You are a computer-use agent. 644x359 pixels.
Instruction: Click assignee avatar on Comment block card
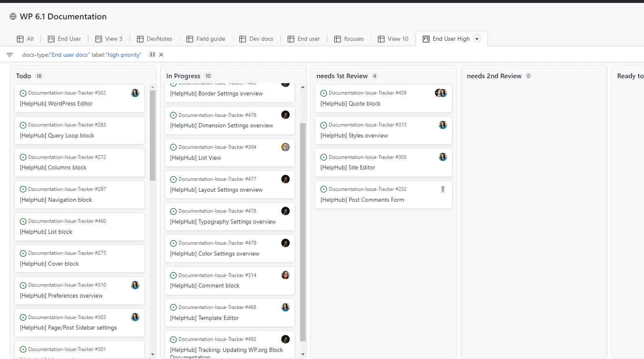click(x=285, y=275)
